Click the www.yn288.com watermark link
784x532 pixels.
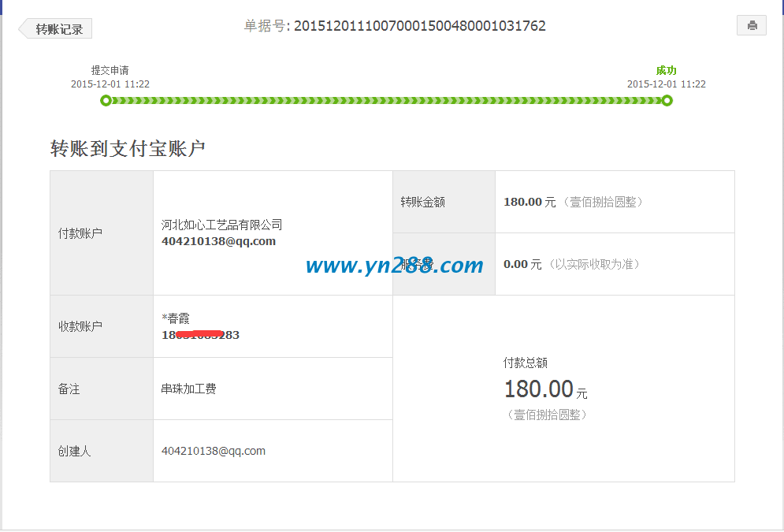[394, 266]
